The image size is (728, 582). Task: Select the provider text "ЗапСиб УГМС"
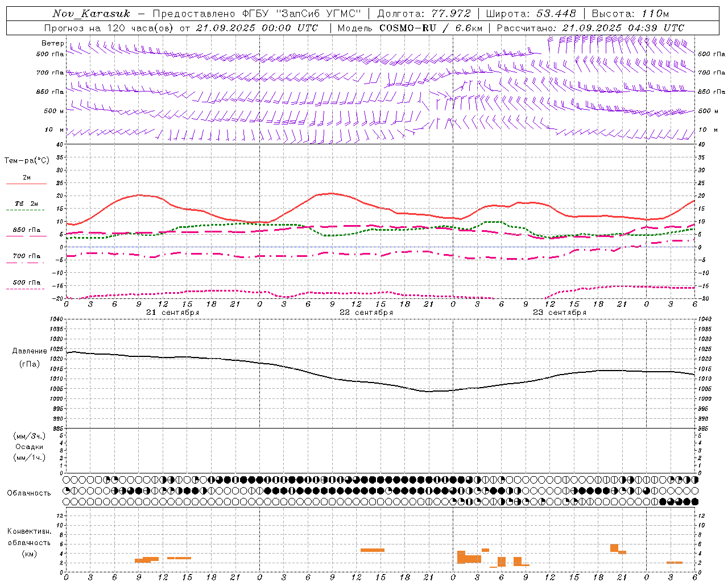pyautogui.click(x=318, y=14)
